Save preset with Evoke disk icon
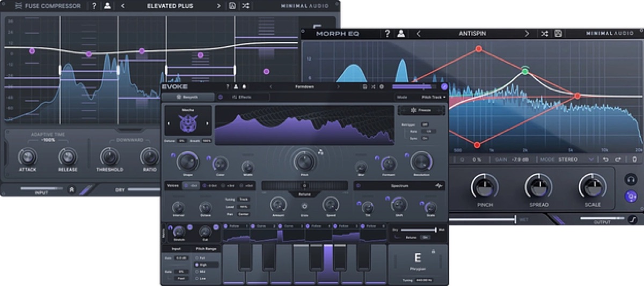This screenshot has height=286, width=644. pos(364,86)
